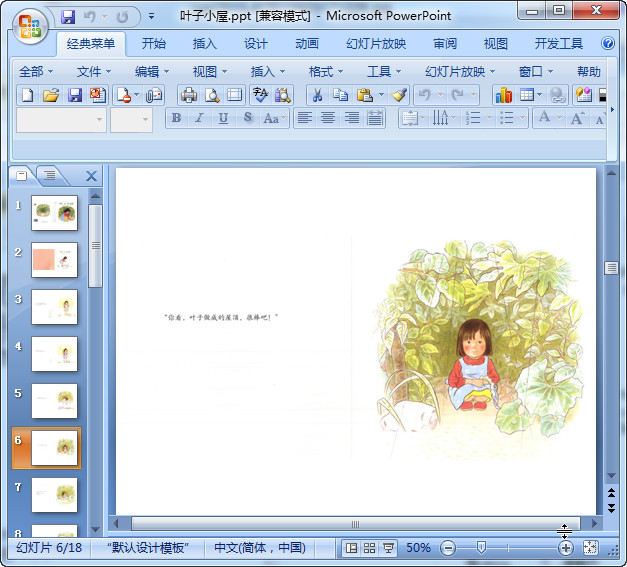627x567 pixels.
Task: Start slide show from status bar
Action: click(388, 548)
